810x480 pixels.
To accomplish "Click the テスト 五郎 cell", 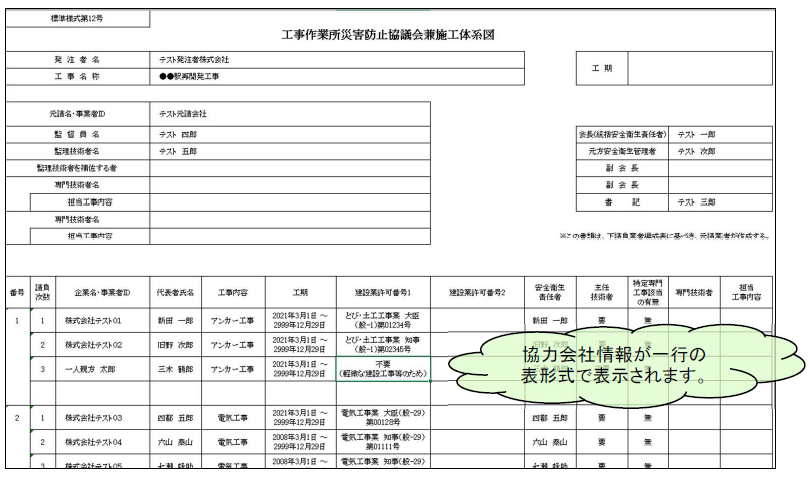I will pyautogui.click(x=290, y=151).
